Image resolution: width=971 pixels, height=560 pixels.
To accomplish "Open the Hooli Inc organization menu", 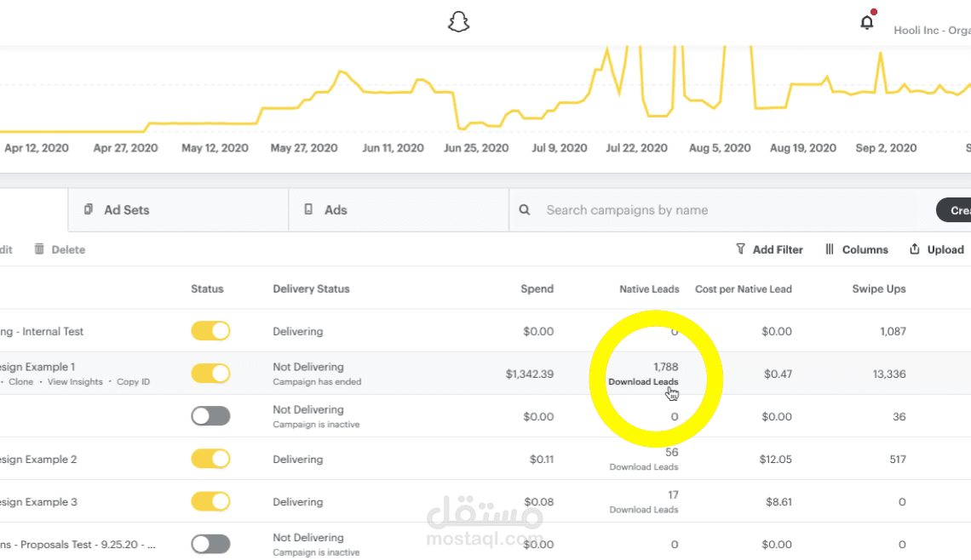I will [932, 31].
